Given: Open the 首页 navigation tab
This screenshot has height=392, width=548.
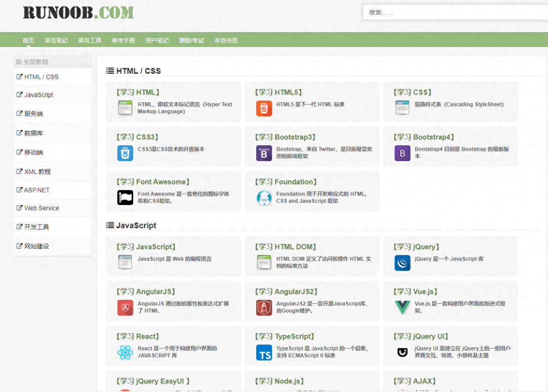Looking at the screenshot, I should [x=29, y=40].
